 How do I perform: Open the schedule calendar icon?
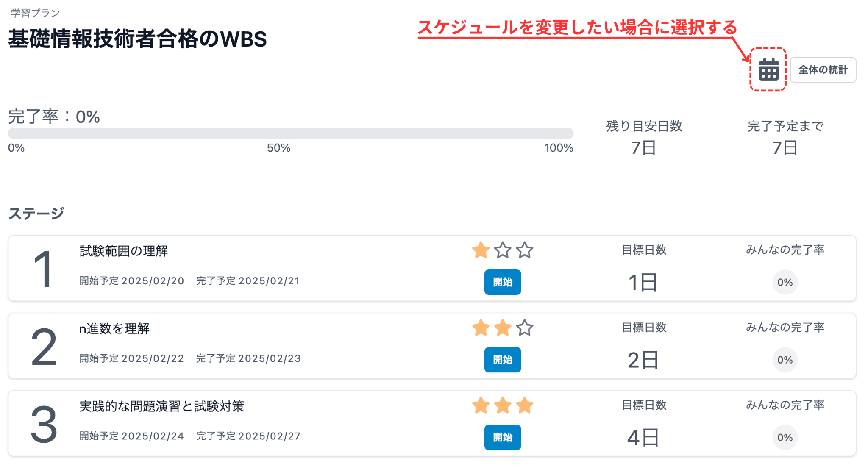point(768,69)
